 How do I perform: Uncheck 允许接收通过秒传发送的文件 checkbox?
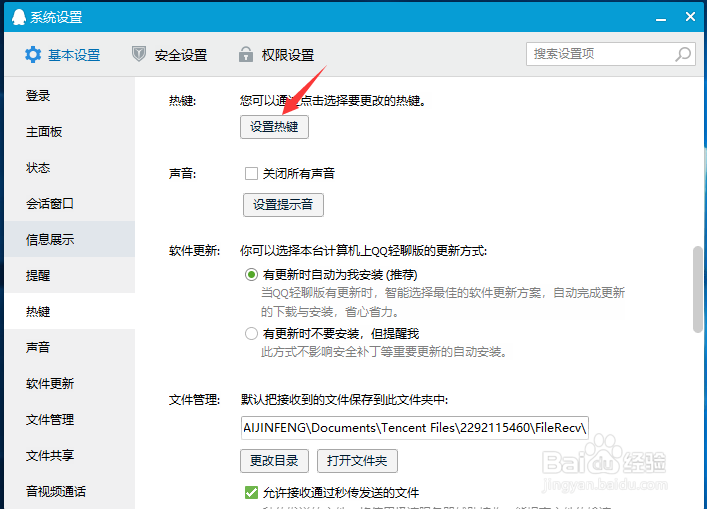pyautogui.click(x=251, y=493)
